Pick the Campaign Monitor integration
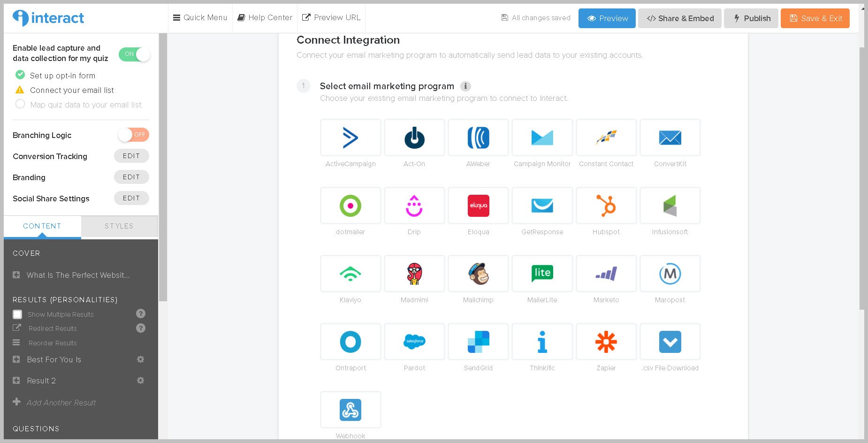 (x=542, y=137)
